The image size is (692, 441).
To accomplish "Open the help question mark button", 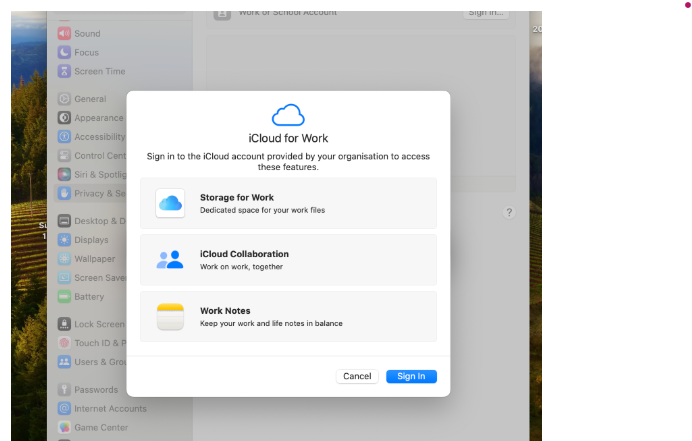I will (x=509, y=212).
